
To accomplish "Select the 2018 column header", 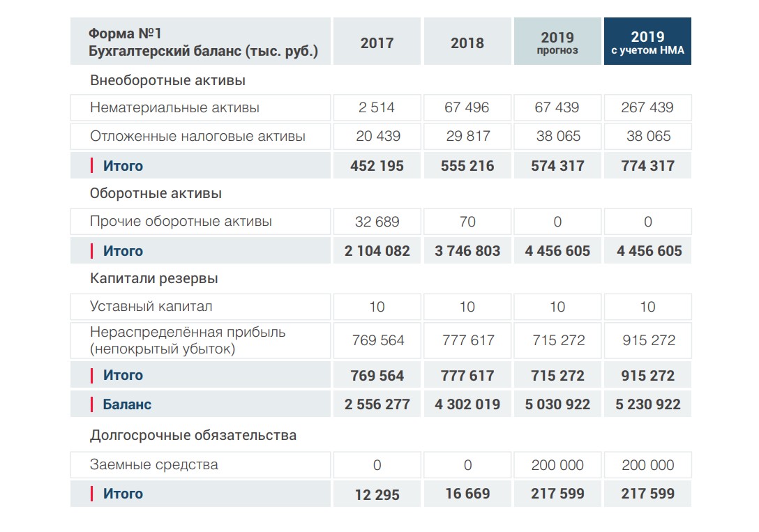I will (x=467, y=43).
